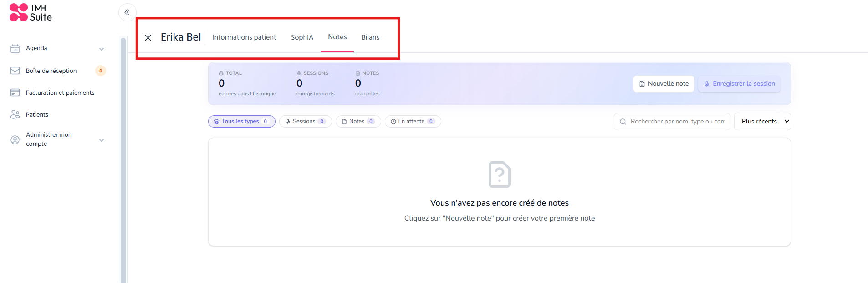Screen dimensions: 868x283
Task: Toggle the Tous les types filter
Action: [242, 121]
